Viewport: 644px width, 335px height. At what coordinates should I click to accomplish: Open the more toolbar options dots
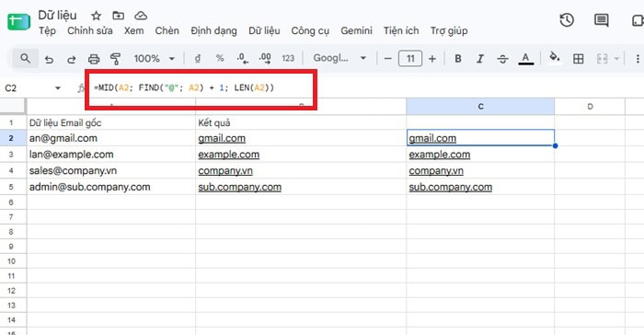pos(638,59)
